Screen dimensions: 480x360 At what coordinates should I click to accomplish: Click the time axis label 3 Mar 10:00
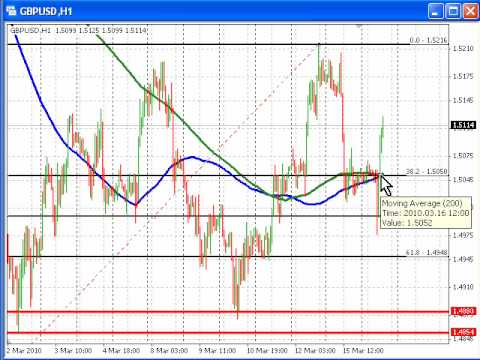pyautogui.click(x=73, y=351)
